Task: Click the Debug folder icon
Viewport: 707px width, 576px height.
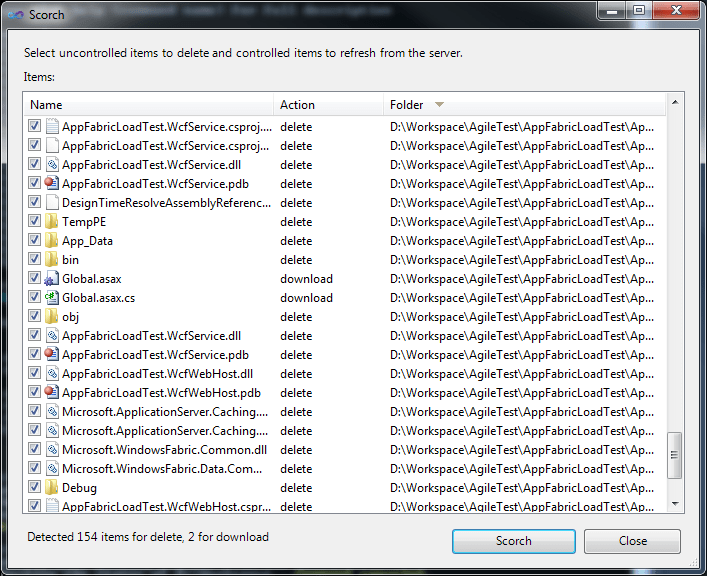Action: (x=52, y=488)
